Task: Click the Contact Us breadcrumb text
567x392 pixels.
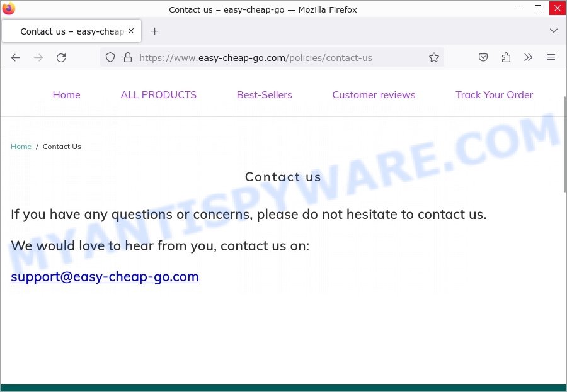Action: (62, 147)
